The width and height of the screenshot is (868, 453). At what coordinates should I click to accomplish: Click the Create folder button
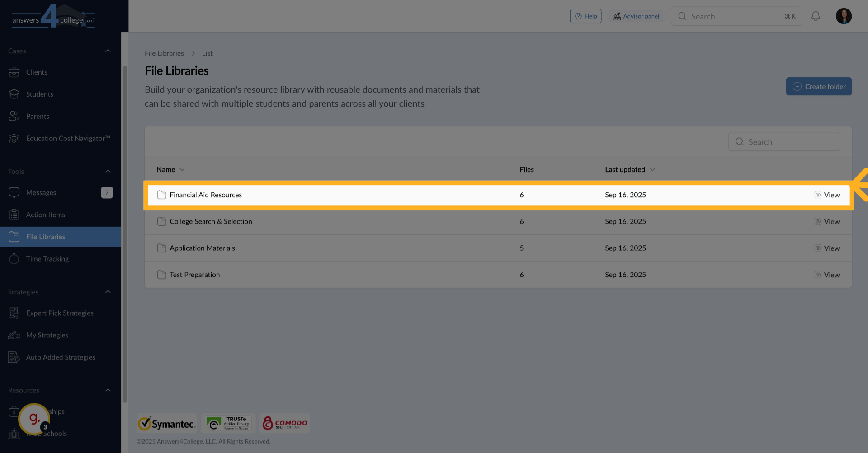(x=819, y=86)
